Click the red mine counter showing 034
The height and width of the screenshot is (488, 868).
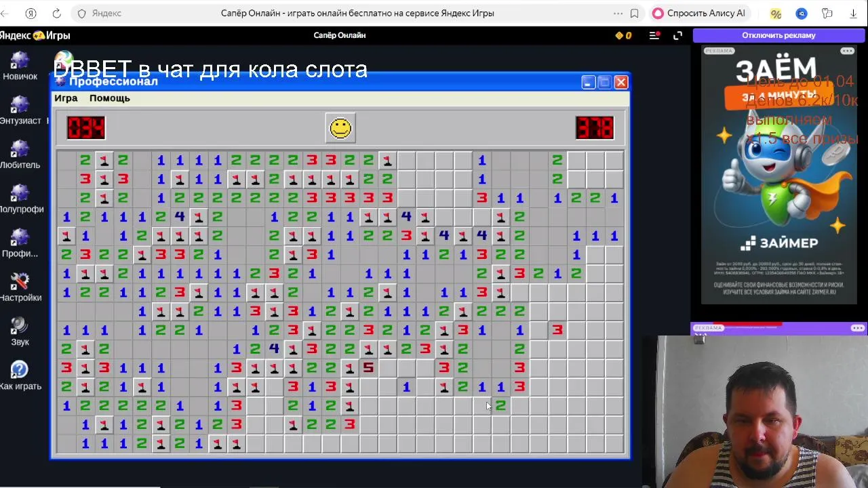coord(86,128)
